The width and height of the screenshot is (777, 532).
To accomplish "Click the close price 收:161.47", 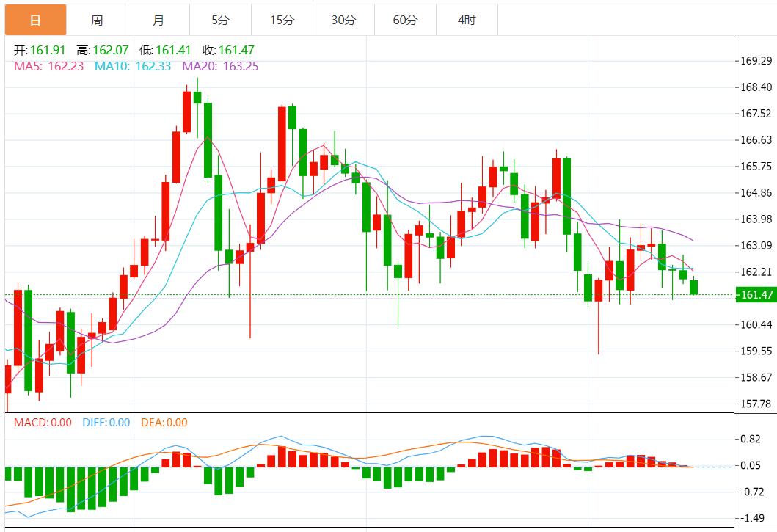I will tap(228, 50).
